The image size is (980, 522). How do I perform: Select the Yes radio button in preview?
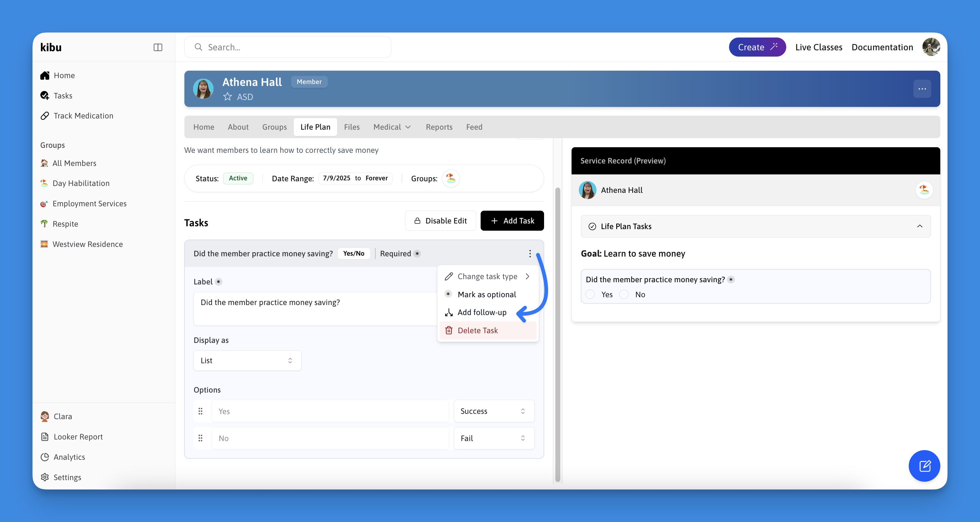point(590,294)
